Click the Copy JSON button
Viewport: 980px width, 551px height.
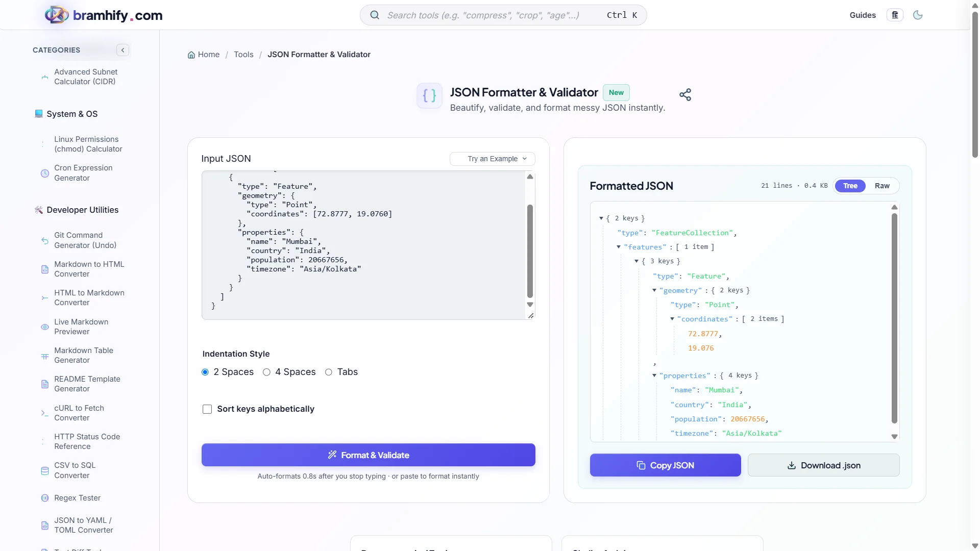[666, 465]
